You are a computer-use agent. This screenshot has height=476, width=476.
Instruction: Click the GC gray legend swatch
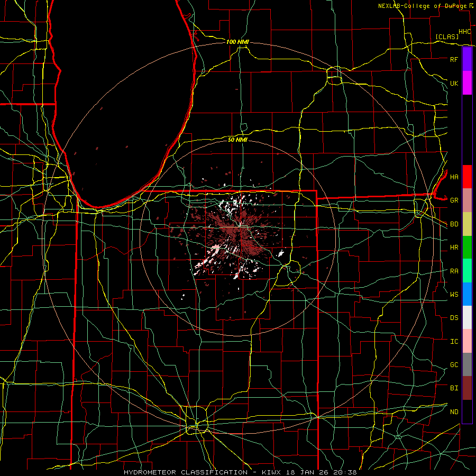click(467, 364)
